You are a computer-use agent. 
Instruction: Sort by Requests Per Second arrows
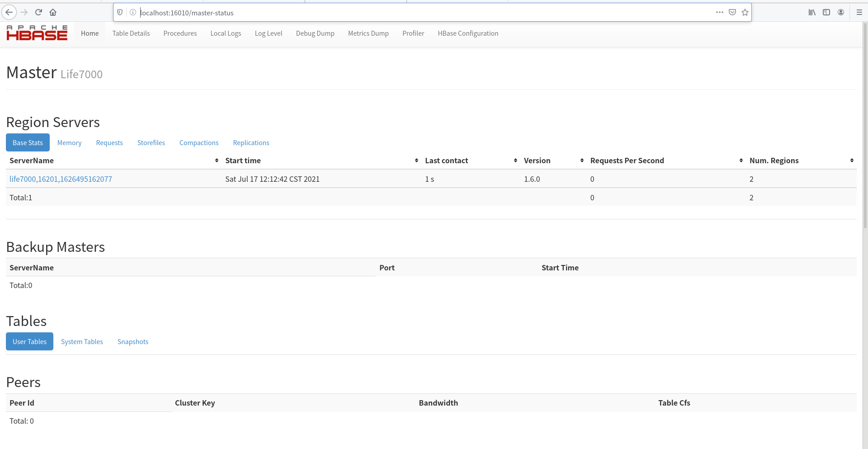pos(741,161)
